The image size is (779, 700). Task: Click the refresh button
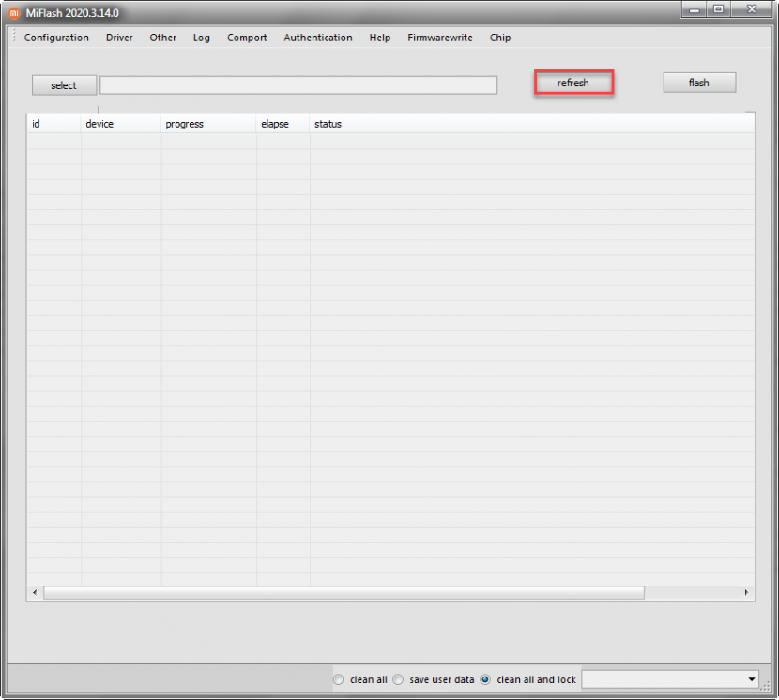click(573, 83)
